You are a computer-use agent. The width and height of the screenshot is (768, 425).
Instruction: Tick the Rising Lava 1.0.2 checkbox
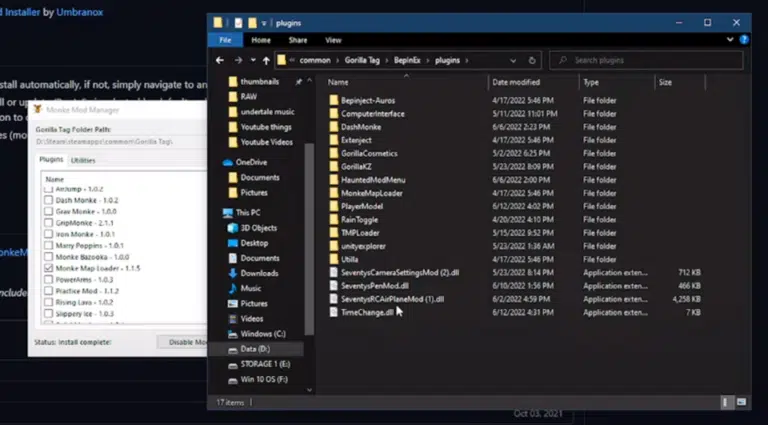pos(48,302)
